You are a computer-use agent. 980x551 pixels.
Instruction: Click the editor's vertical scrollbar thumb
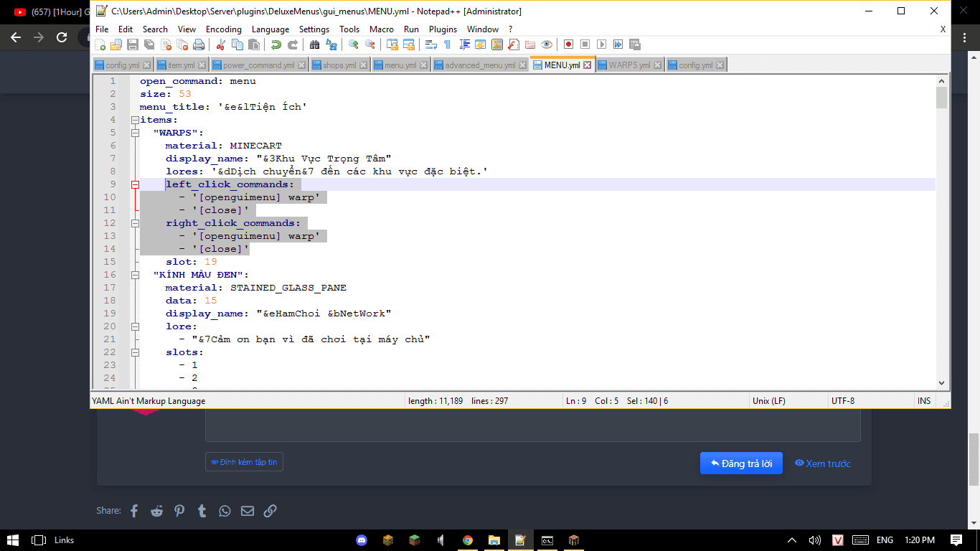[x=941, y=97]
